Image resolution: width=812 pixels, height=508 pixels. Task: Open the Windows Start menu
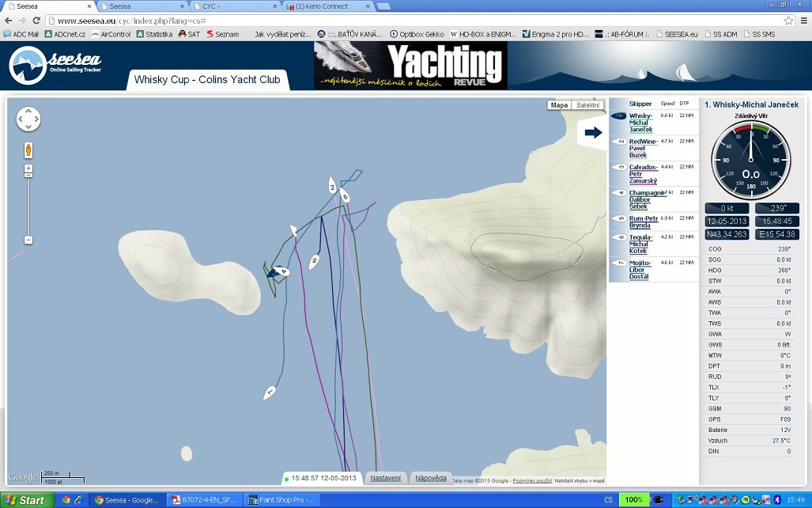(x=26, y=500)
